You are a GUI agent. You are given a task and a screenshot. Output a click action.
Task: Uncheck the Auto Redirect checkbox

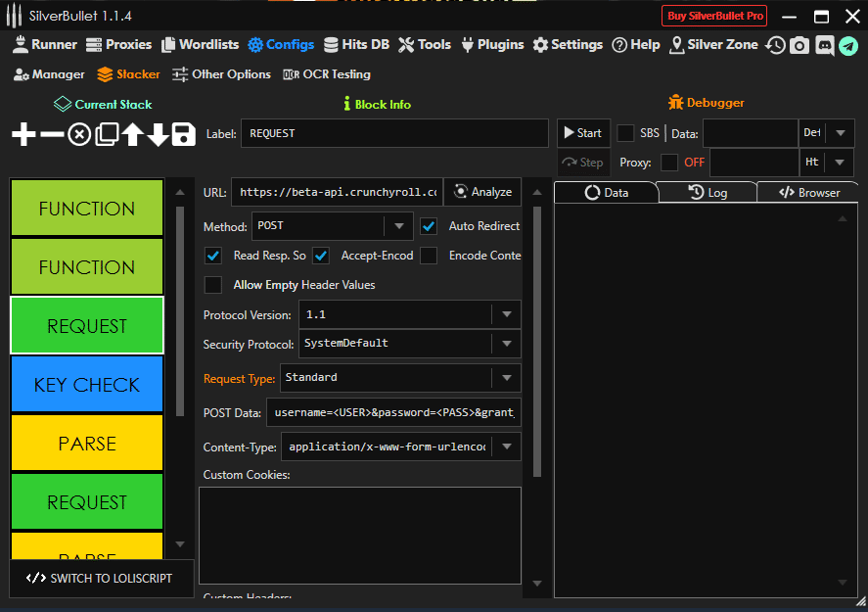coord(429,226)
